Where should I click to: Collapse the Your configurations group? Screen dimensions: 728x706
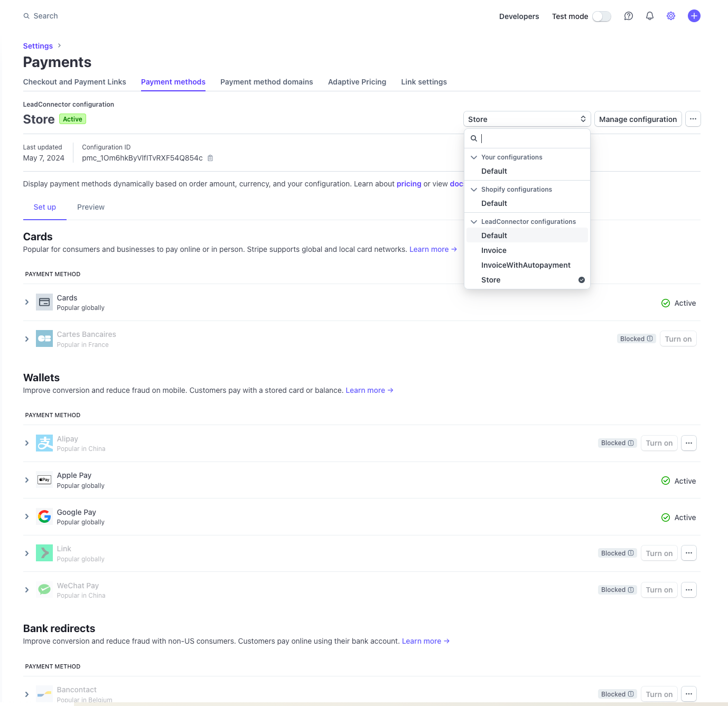tap(474, 157)
